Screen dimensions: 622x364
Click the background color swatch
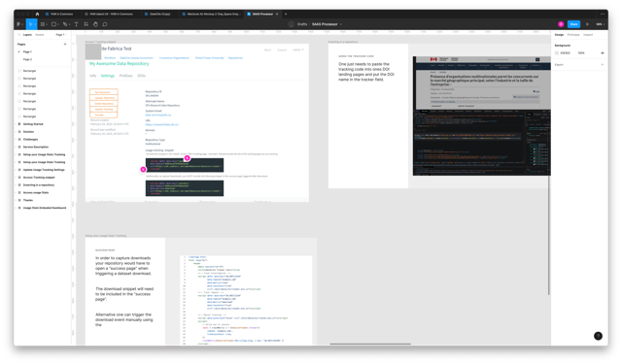[x=557, y=53]
